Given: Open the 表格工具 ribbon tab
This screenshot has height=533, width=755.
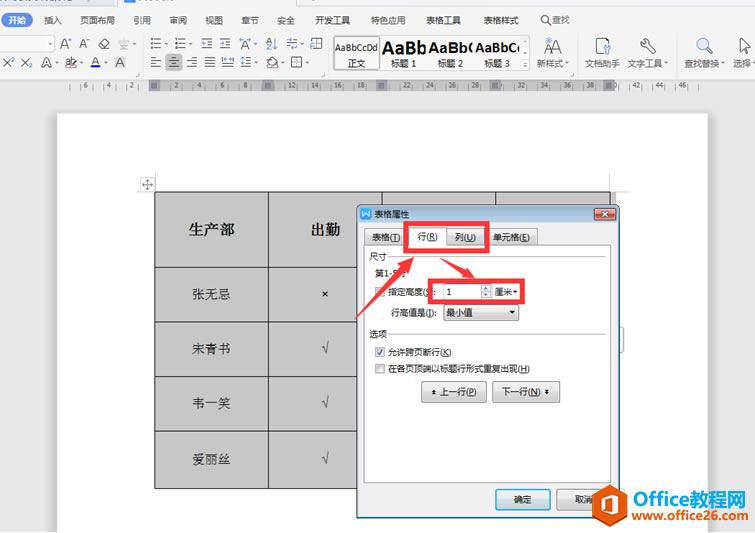Looking at the screenshot, I should (x=443, y=20).
